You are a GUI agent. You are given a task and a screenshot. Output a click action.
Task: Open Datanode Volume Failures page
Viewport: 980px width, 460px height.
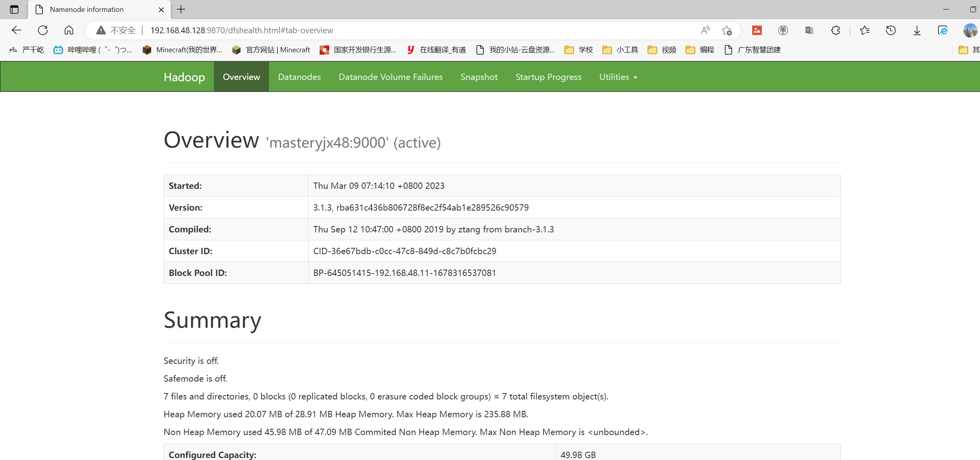point(390,77)
